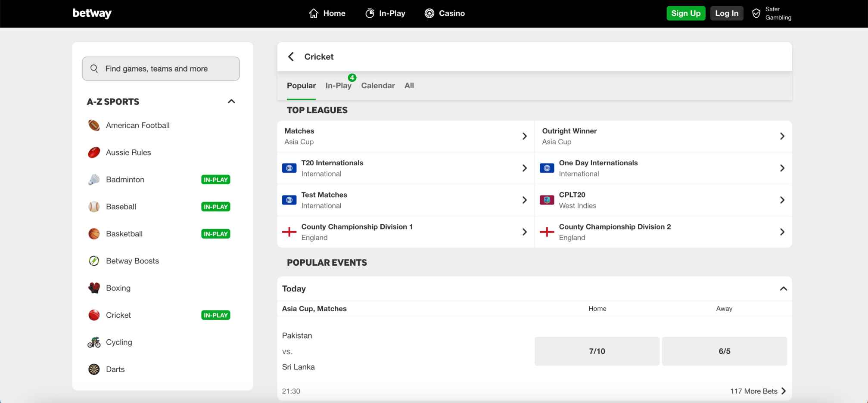The image size is (868, 403).
Task: Click the Cycling bike icon
Action: tap(94, 342)
